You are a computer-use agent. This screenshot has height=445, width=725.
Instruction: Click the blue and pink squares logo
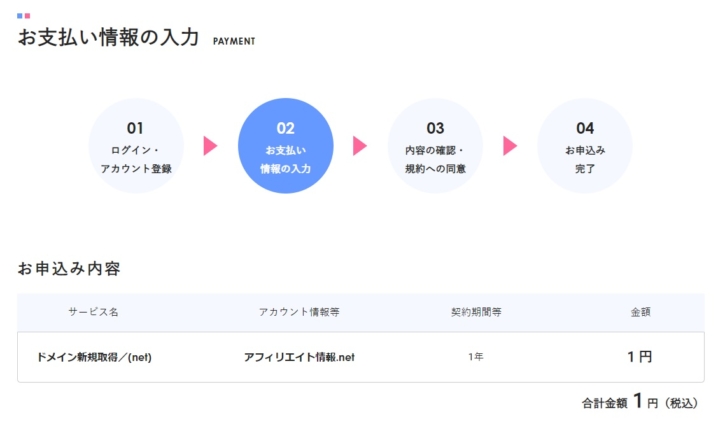tap(24, 16)
